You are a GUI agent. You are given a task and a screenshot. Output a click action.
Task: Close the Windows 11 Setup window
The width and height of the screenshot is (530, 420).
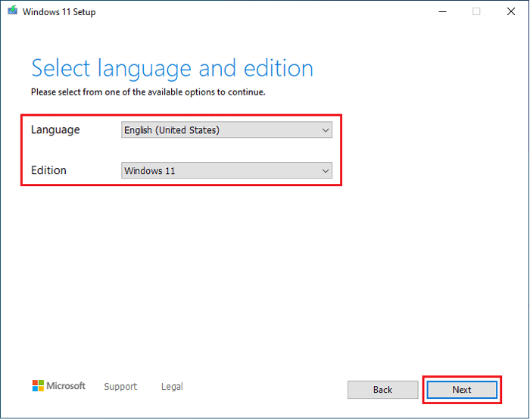click(x=511, y=11)
